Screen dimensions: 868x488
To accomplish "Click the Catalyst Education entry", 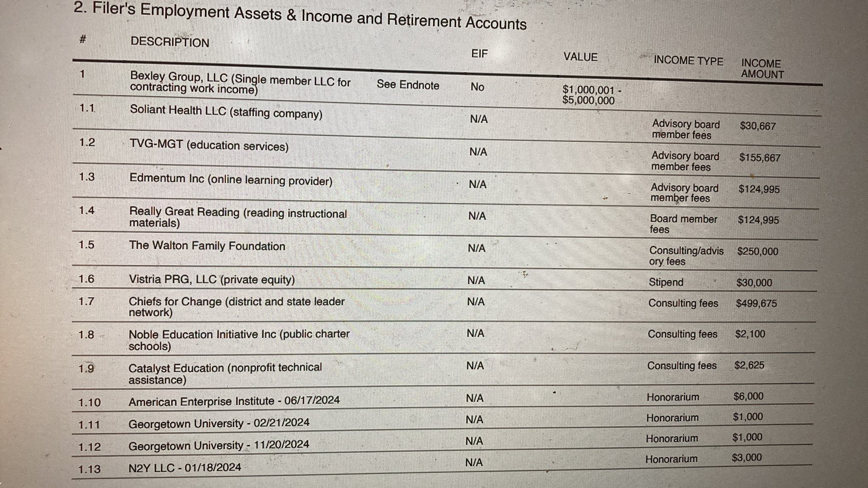I will click(225, 374).
